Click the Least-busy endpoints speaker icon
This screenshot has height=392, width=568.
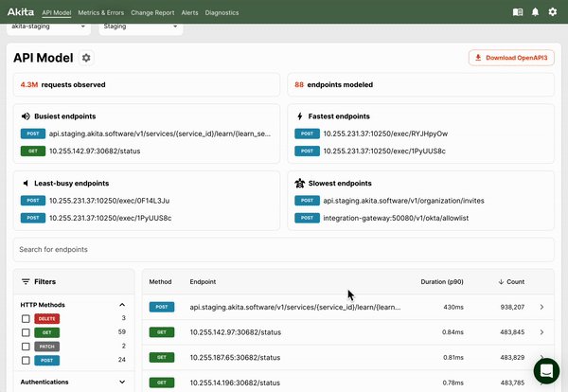pyautogui.click(x=26, y=184)
